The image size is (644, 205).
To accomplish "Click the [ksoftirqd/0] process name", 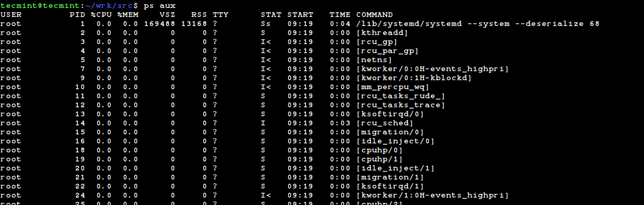I will [x=390, y=114].
